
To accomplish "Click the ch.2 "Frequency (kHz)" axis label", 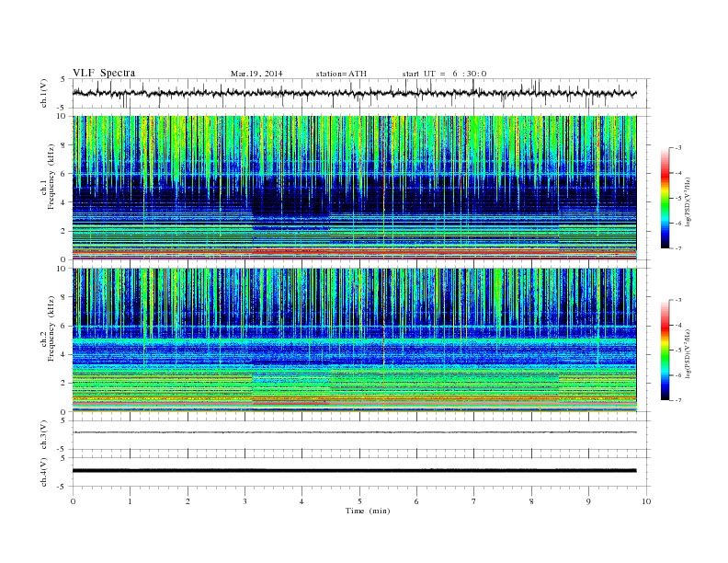I will point(51,329).
